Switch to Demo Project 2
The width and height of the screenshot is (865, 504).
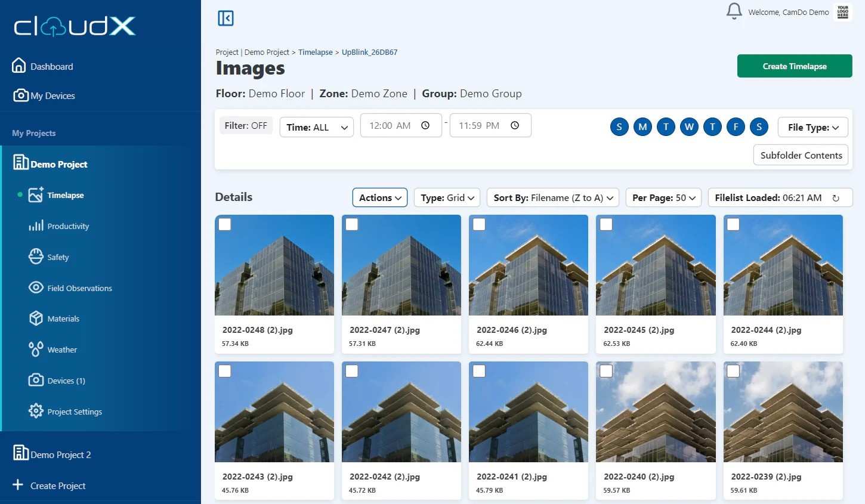(60, 454)
